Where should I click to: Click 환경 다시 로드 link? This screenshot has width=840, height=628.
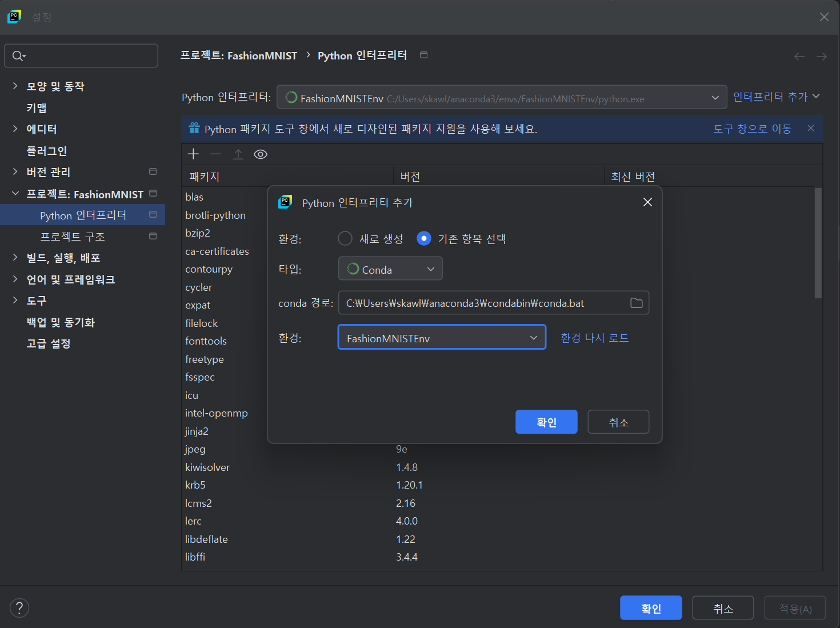594,338
